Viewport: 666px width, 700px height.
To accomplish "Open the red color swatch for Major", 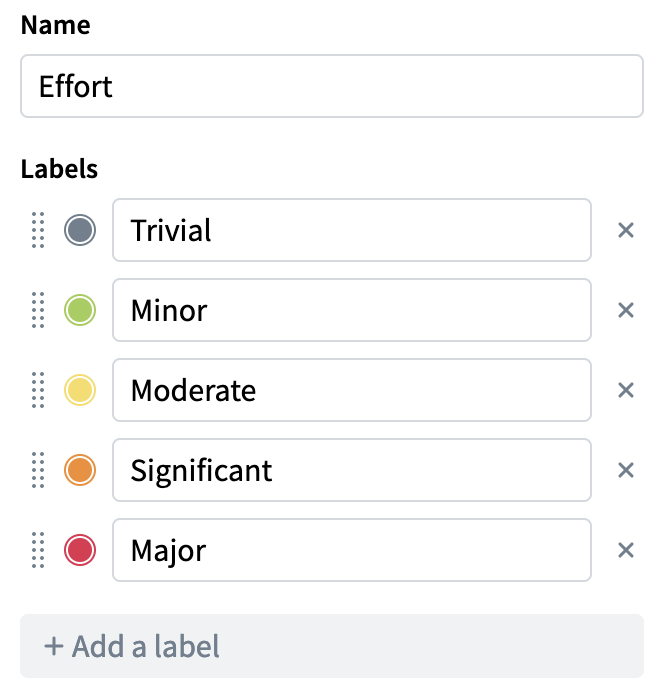I will pyautogui.click(x=80, y=550).
